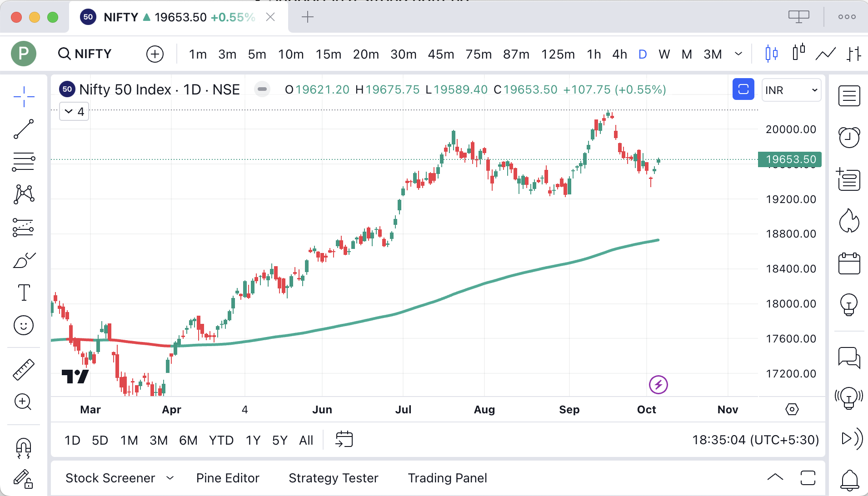Set range to 3M

[159, 440]
